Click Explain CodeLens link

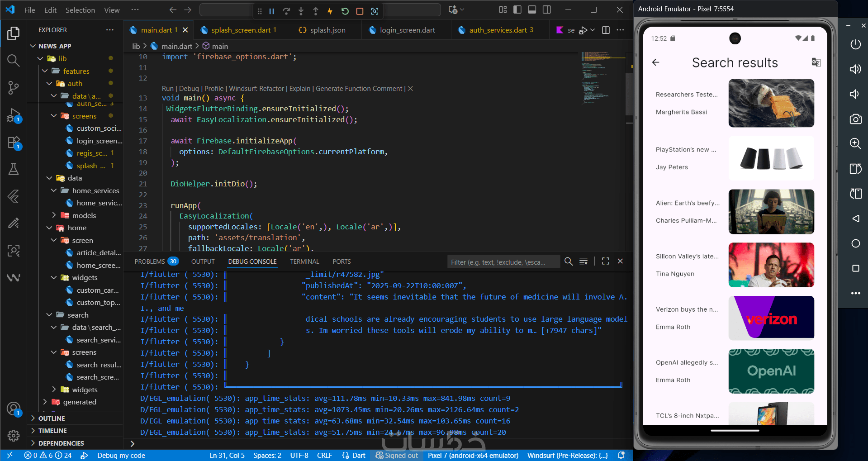(x=299, y=89)
